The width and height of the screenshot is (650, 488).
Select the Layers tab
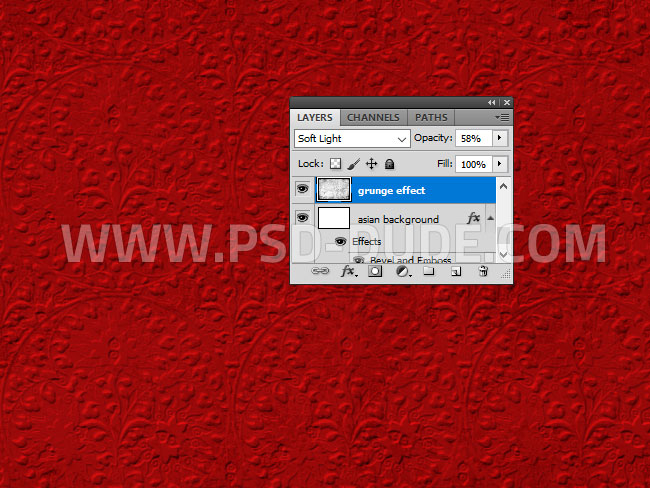click(x=315, y=118)
